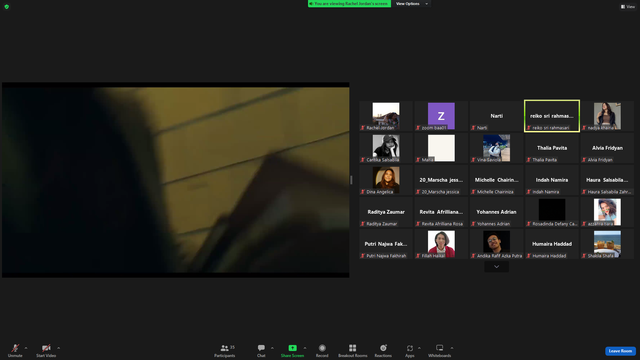The image size is (640, 360).
Task: Select Dina Angelica's participant tile
Action: tap(386, 180)
